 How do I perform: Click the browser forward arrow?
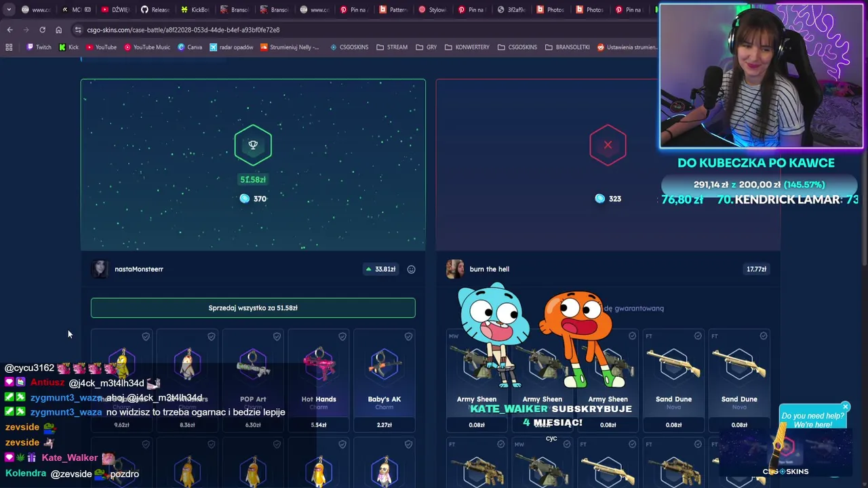tap(26, 30)
